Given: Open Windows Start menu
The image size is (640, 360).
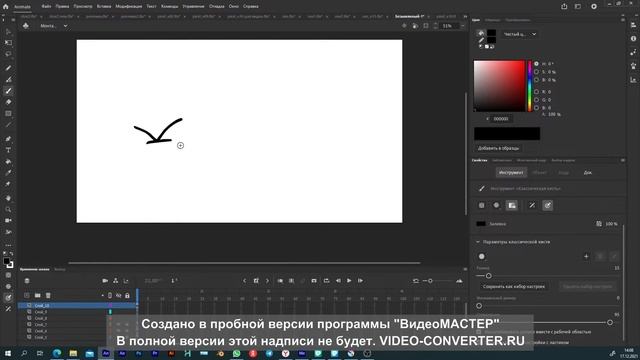Looking at the screenshot, I should pos(8,353).
